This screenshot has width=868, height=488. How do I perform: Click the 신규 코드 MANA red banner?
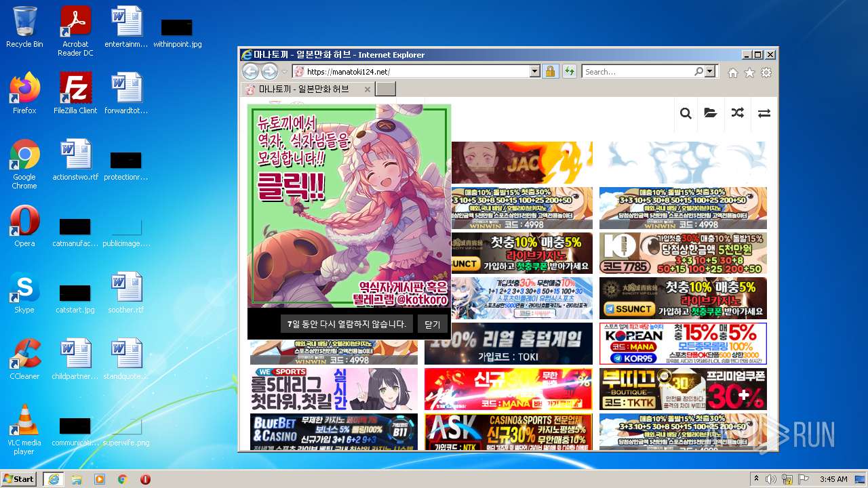pyautogui.click(x=508, y=389)
